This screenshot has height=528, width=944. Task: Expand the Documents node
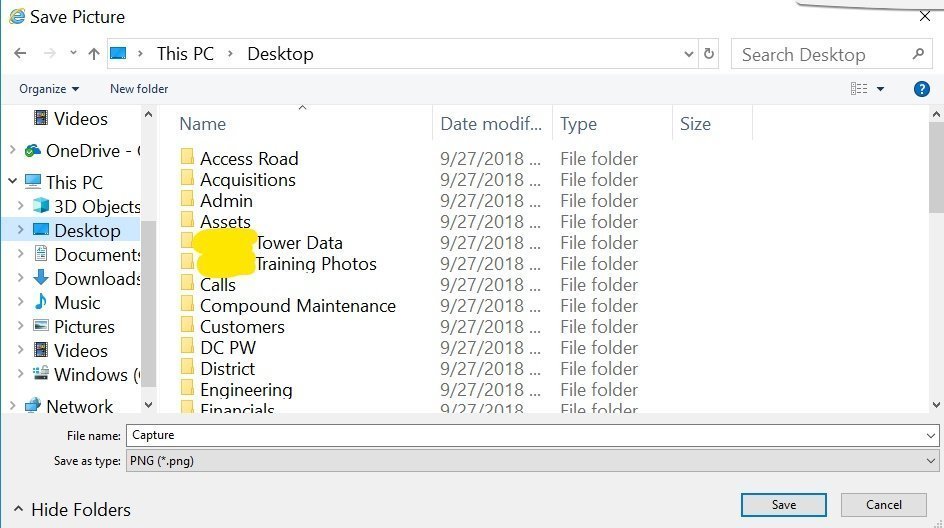pyautogui.click(x=20, y=254)
